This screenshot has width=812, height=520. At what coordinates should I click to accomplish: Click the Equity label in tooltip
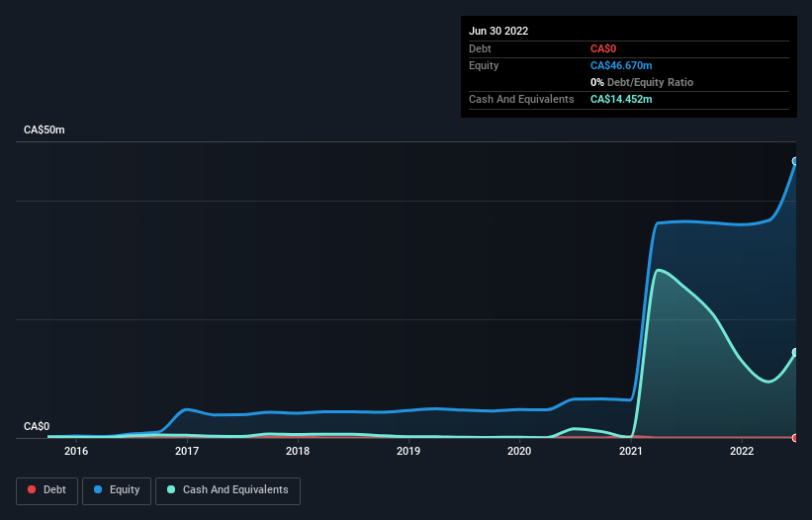click(484, 65)
